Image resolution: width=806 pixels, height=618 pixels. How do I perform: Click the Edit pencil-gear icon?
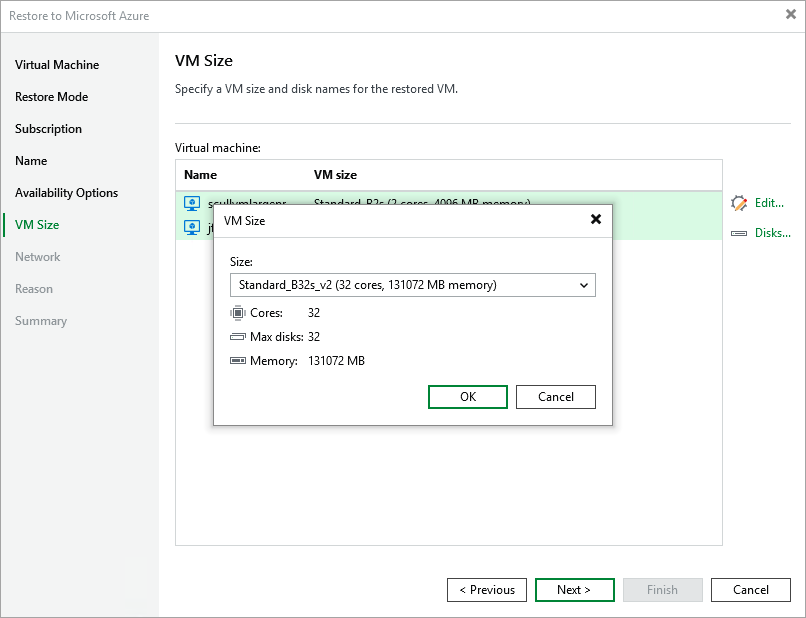pos(739,204)
